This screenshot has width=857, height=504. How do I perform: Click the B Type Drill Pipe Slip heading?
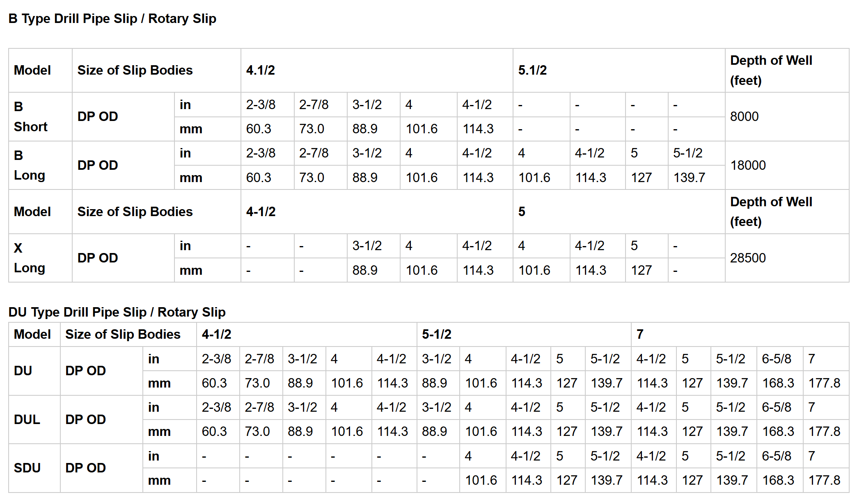(112, 19)
